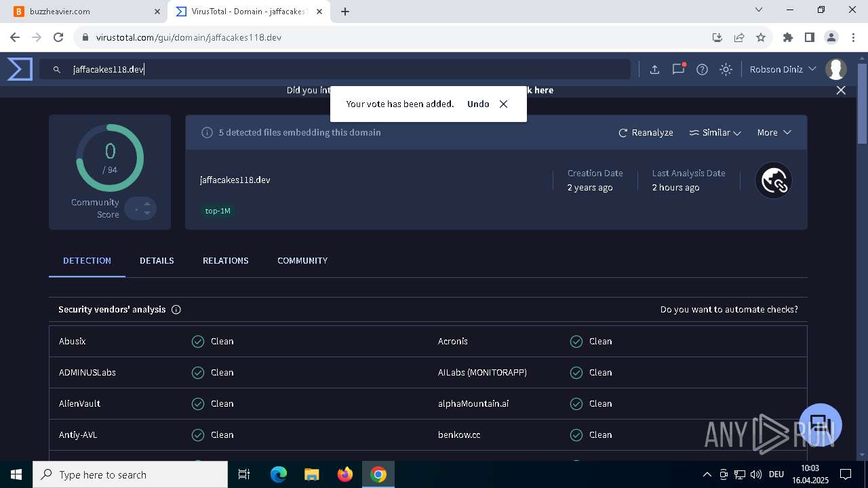Click the alphaMountain.ai vendor name
Image resolution: width=868 pixels, height=488 pixels.
tap(473, 403)
